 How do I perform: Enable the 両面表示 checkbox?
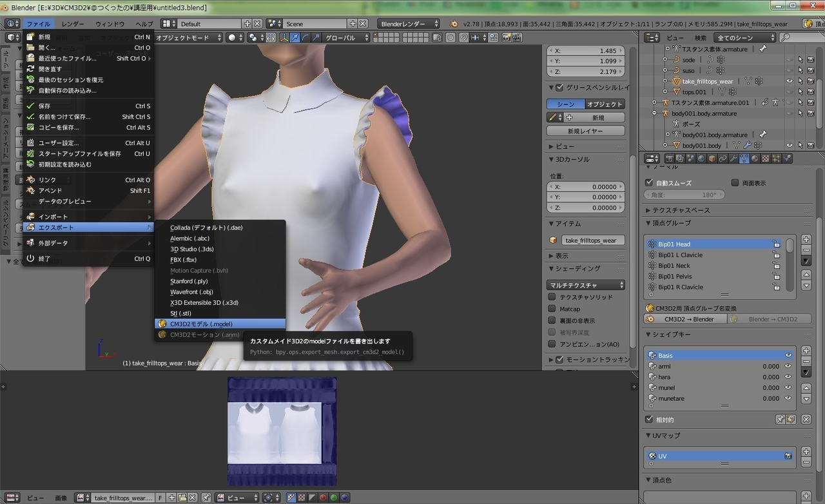[x=735, y=183]
